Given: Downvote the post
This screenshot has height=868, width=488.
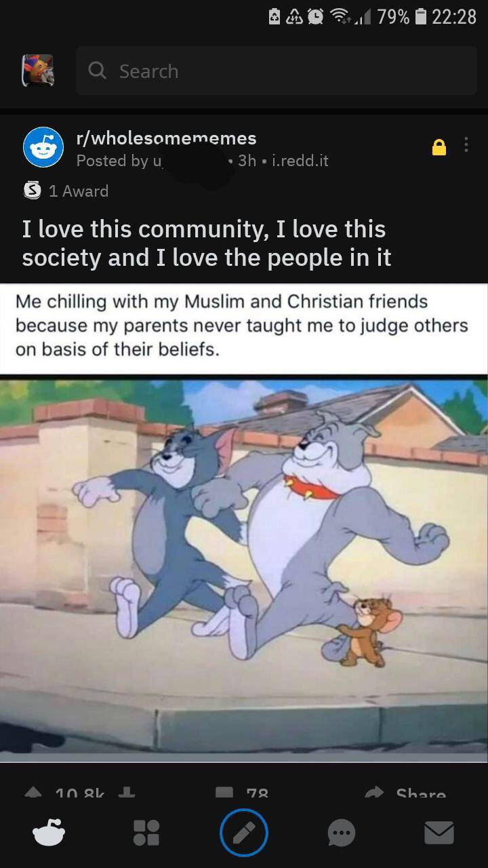Looking at the screenshot, I should 127,793.
